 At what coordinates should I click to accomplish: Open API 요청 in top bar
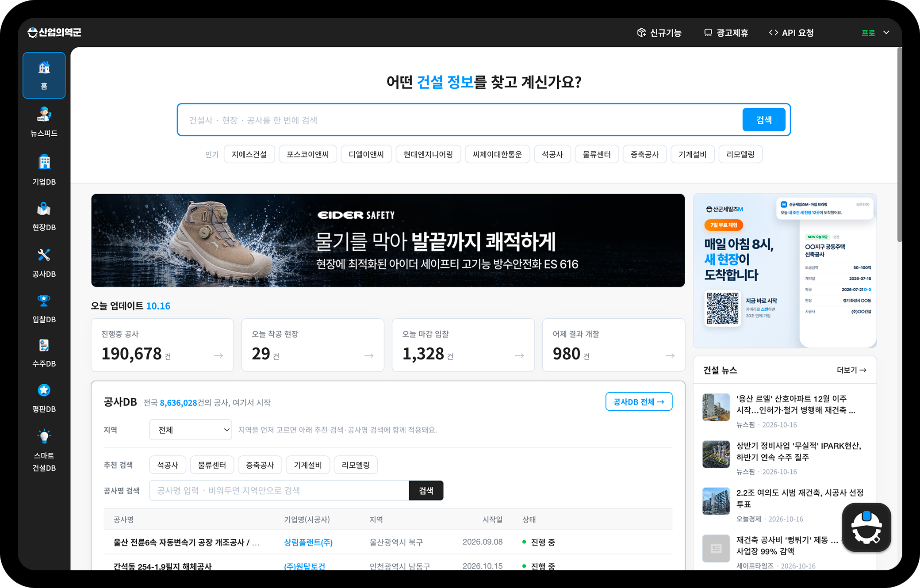tap(791, 33)
